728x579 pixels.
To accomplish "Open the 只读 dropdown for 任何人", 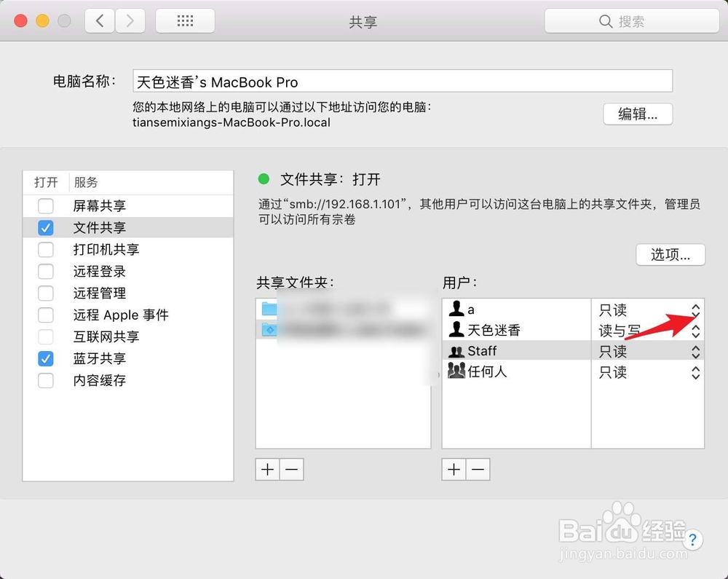I will (x=695, y=372).
